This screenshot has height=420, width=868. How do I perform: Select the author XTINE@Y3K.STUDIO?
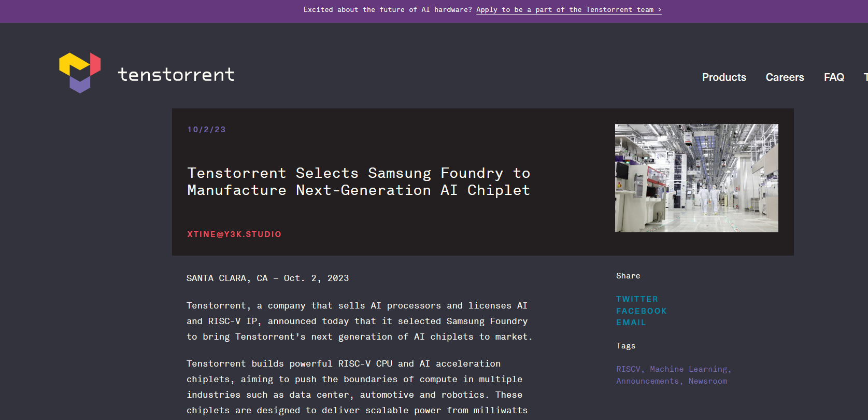coord(234,234)
